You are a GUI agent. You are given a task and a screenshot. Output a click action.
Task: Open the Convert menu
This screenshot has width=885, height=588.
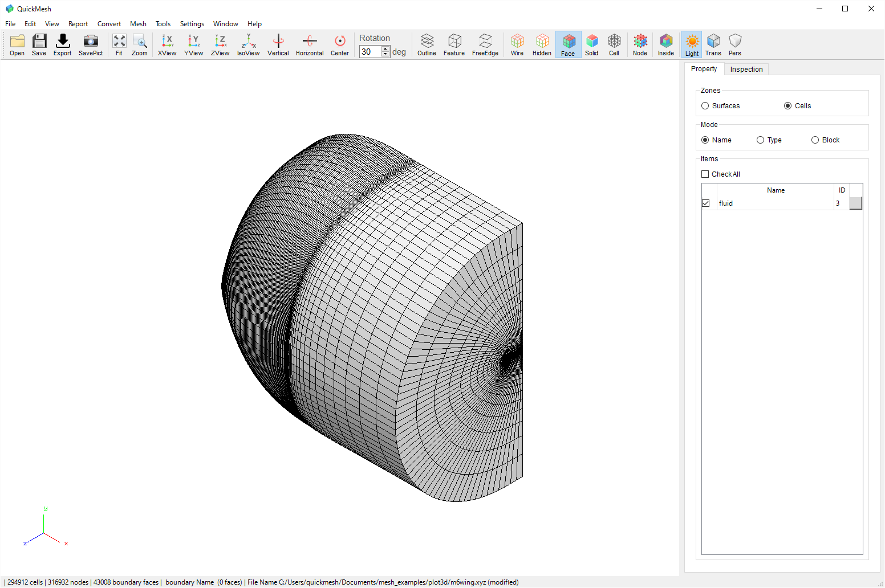109,24
